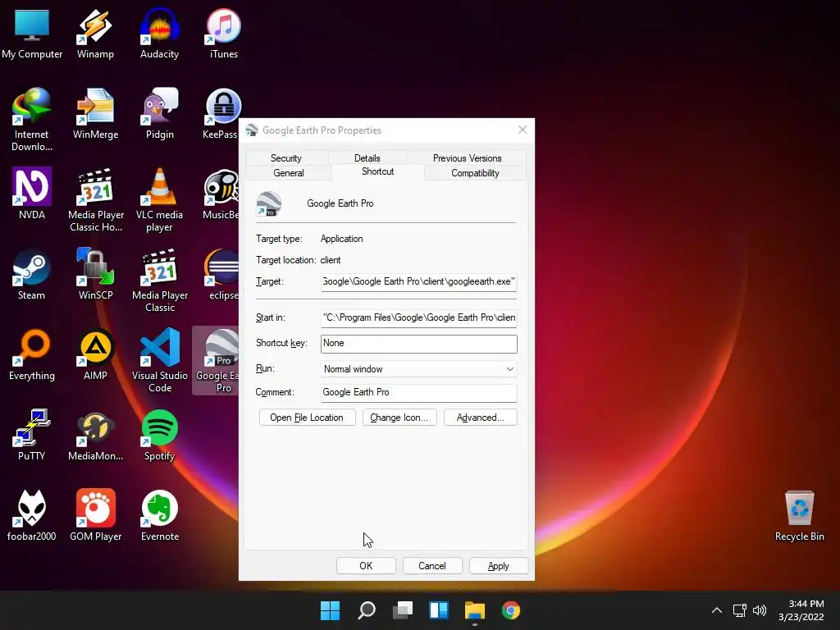The width and height of the screenshot is (840, 630).
Task: Open Task View on the taskbar
Action: (402, 610)
